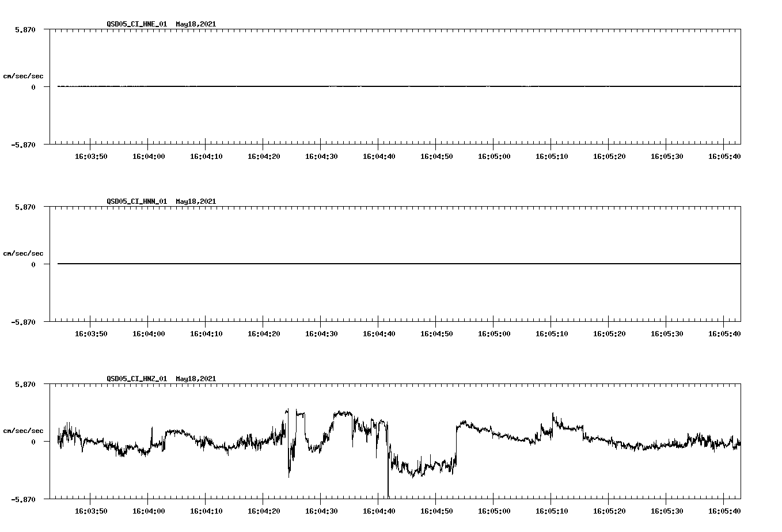The width and height of the screenshot is (782, 532).
Task: Click the 16:05:40 tick label on top plot
Action: 723,155
